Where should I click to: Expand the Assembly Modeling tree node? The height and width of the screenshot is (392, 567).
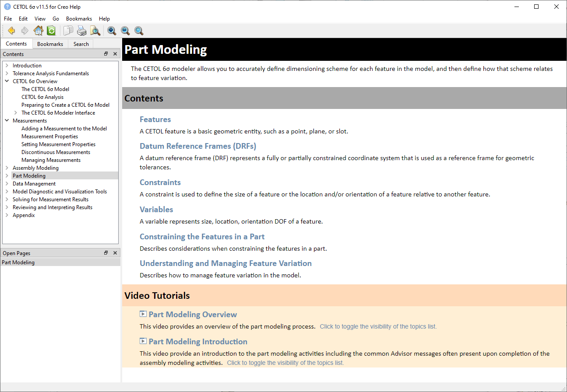7,168
